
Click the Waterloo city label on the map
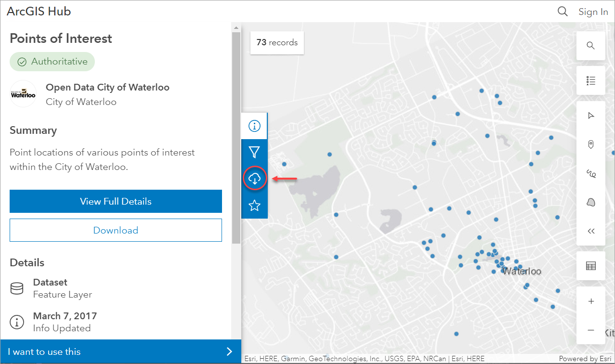(522, 272)
